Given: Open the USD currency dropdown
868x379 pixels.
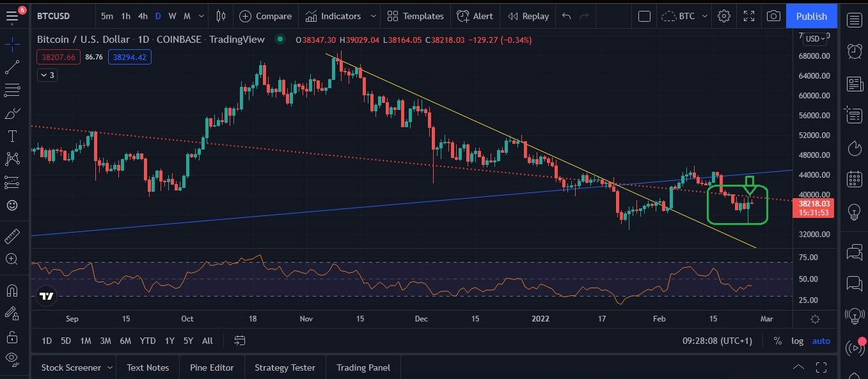Looking at the screenshot, I should coord(816,39).
